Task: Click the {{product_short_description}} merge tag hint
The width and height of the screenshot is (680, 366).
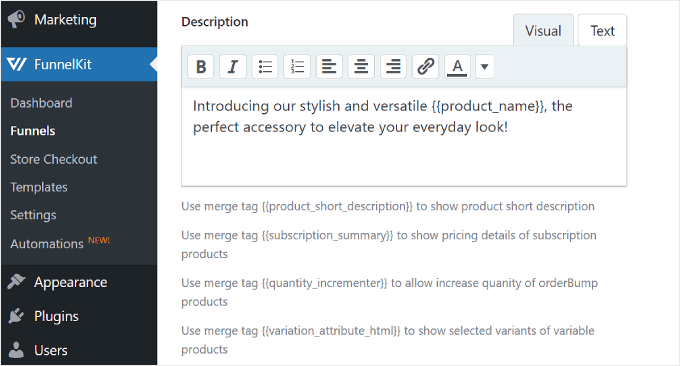Action: pyautogui.click(x=388, y=206)
